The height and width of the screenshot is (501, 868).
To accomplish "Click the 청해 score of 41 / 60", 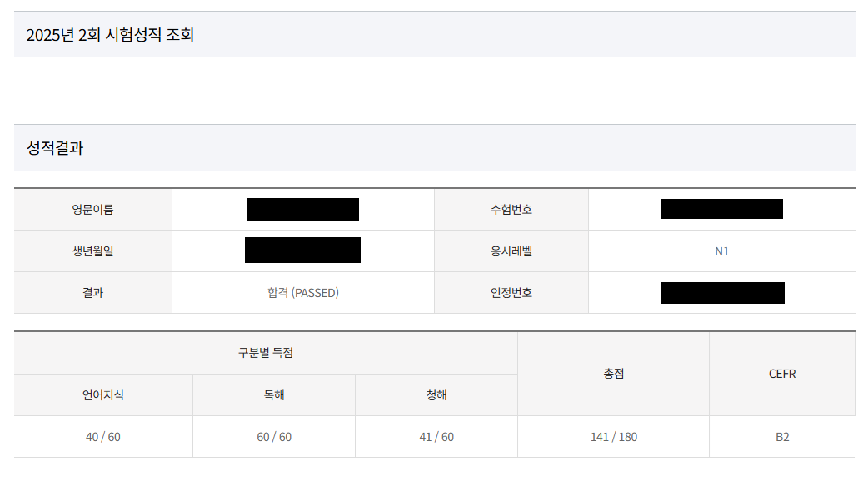I will 436,437.
